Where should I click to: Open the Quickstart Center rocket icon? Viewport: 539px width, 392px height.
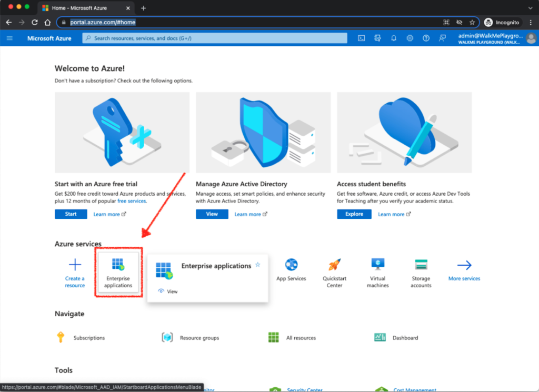(x=334, y=265)
